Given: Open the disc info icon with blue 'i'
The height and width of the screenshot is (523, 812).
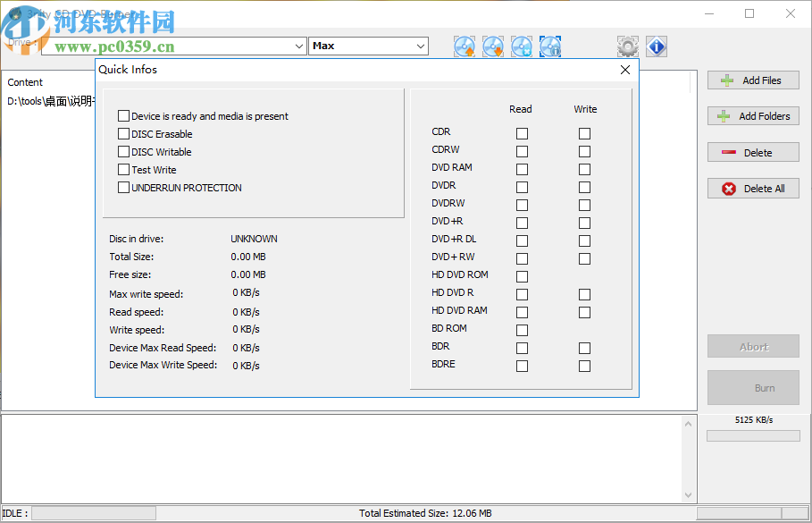Looking at the screenshot, I should pos(550,46).
